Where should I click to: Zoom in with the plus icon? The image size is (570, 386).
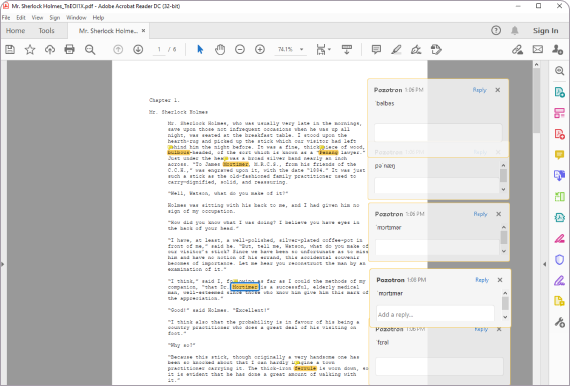click(260, 49)
